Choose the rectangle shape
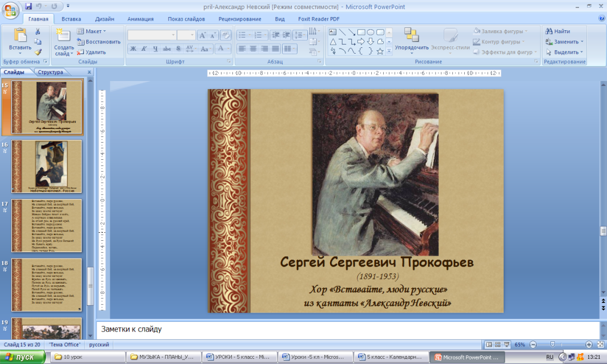Image resolution: width=607 pixels, height=364 pixels. point(361,32)
